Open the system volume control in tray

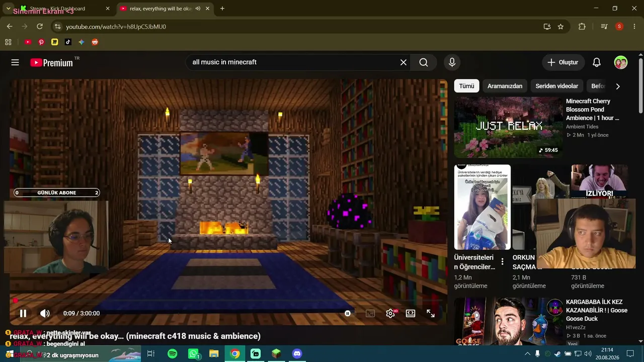click(x=587, y=354)
